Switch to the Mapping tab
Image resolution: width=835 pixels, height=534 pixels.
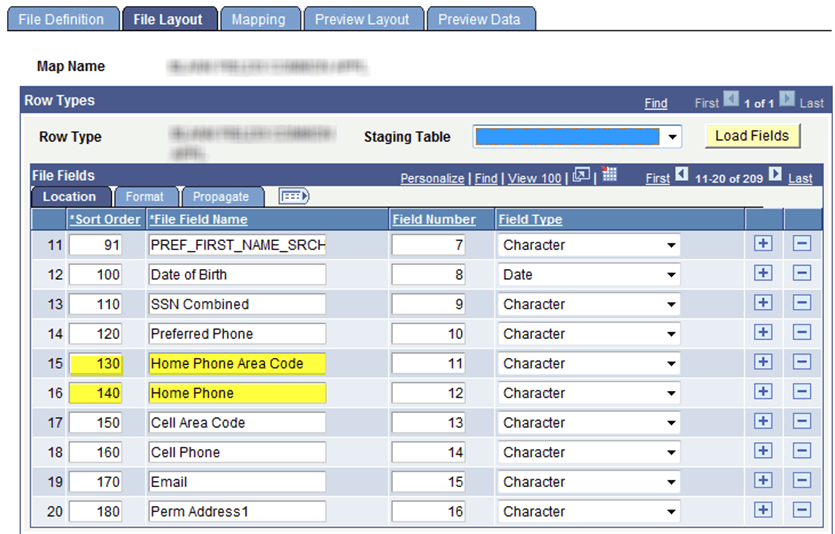260,19
